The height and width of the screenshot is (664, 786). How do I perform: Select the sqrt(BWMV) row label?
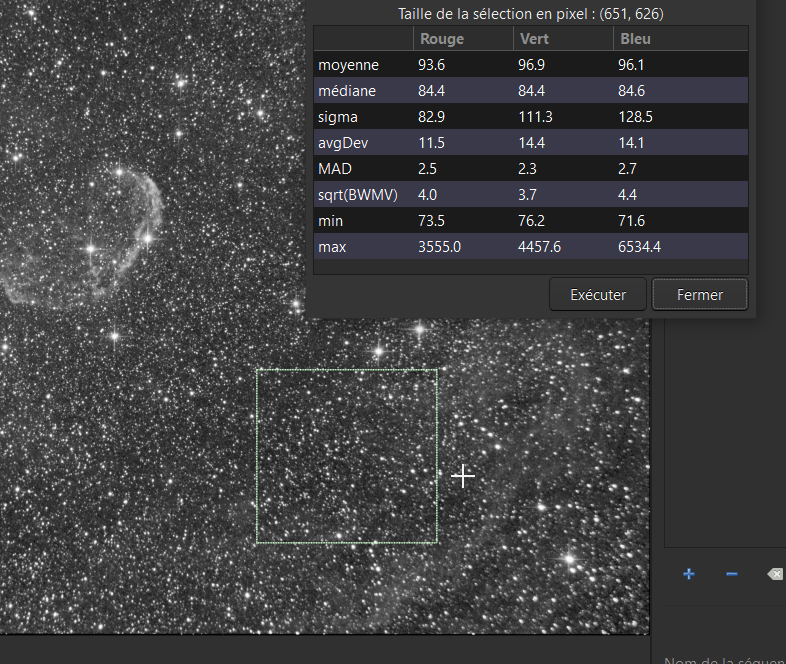pos(358,194)
